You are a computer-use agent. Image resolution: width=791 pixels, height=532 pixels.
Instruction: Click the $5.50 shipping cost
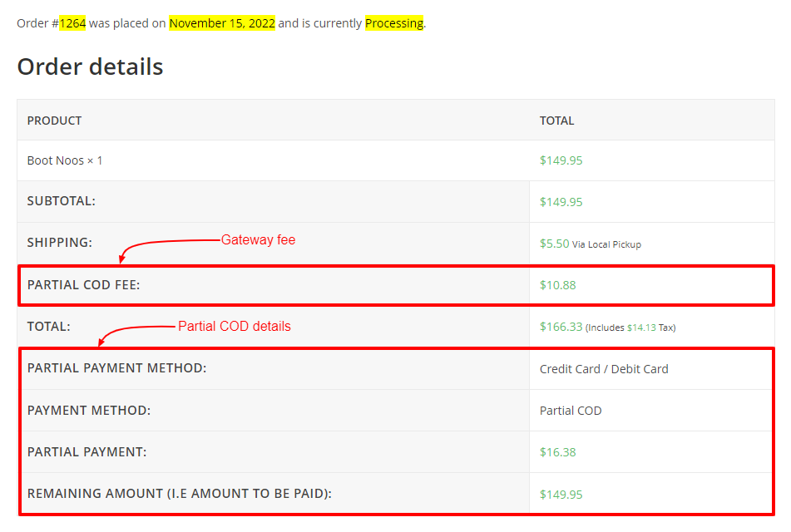(x=554, y=244)
